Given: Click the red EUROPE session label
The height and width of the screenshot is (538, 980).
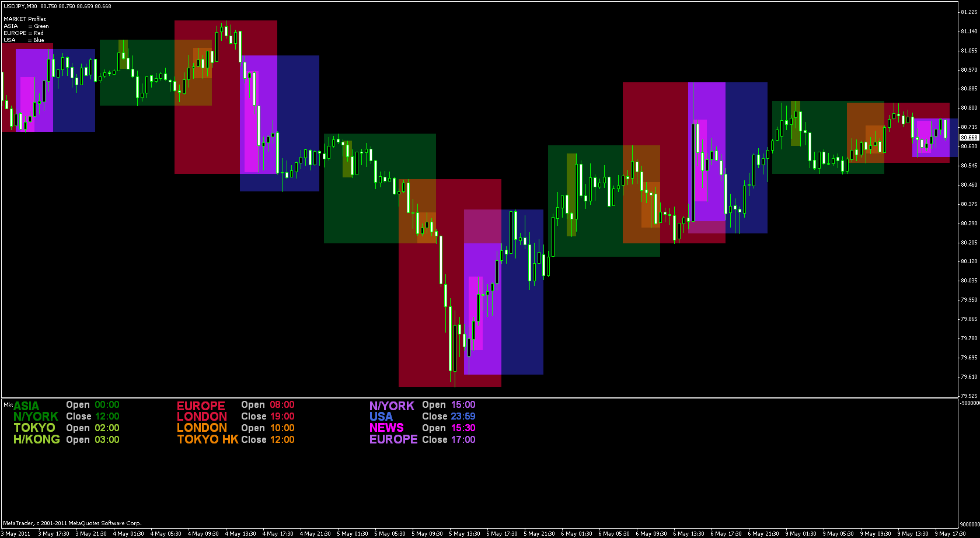Looking at the screenshot, I should coord(201,406).
